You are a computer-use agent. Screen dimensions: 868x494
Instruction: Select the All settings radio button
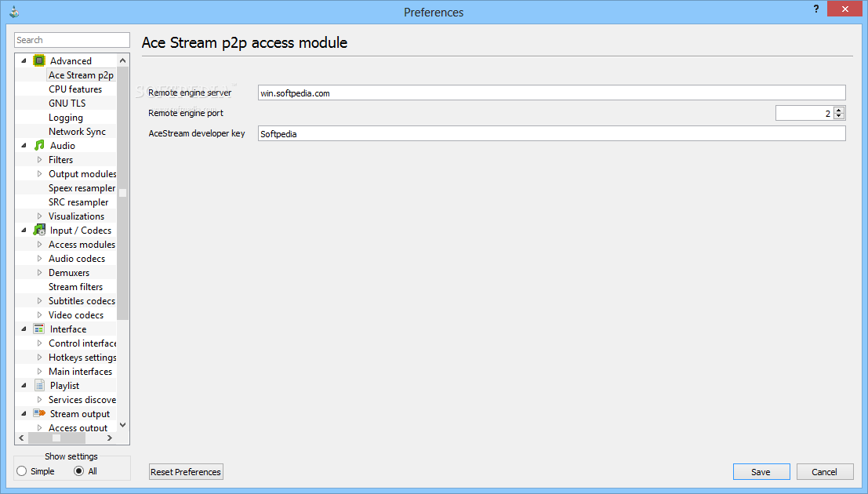[x=78, y=471]
